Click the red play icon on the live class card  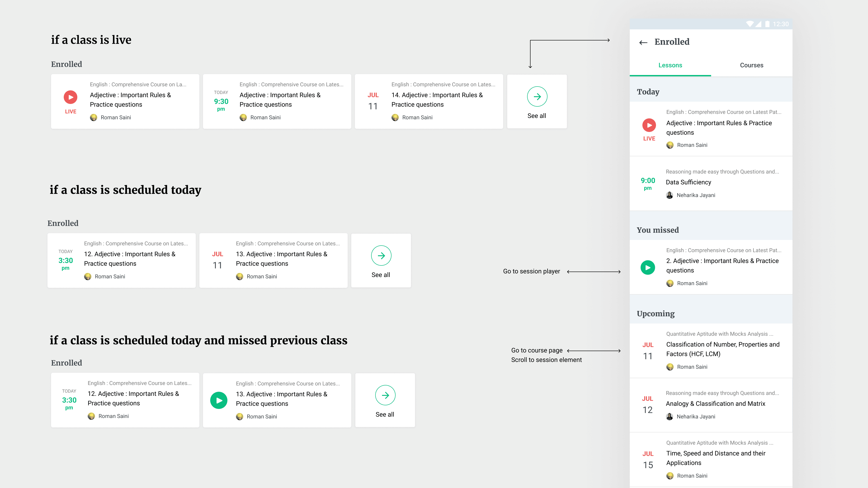click(71, 97)
